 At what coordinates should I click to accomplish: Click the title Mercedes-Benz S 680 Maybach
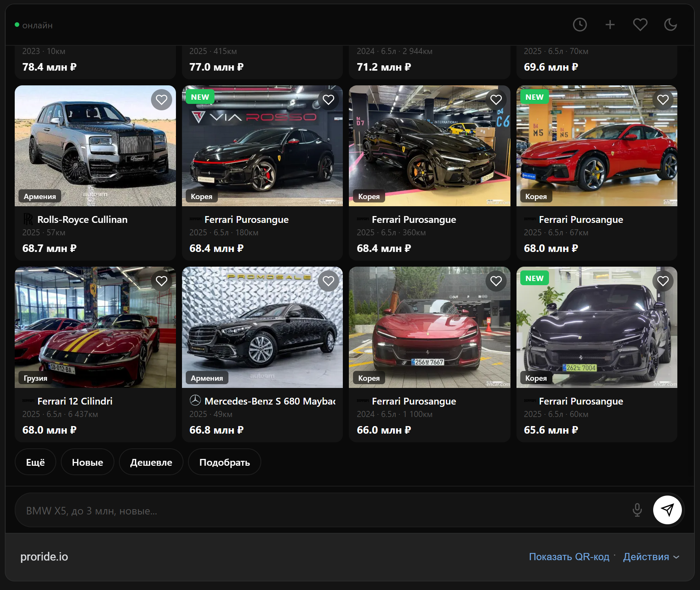click(270, 401)
